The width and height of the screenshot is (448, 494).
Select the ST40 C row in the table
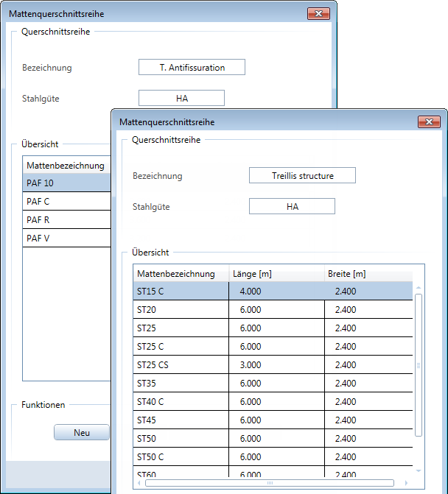(180, 401)
